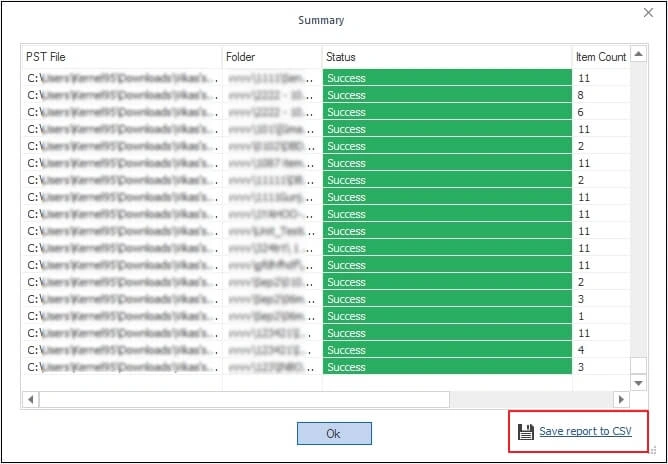Select the PST file path in the first row
The width and height of the screenshot is (668, 464).
tap(122, 78)
